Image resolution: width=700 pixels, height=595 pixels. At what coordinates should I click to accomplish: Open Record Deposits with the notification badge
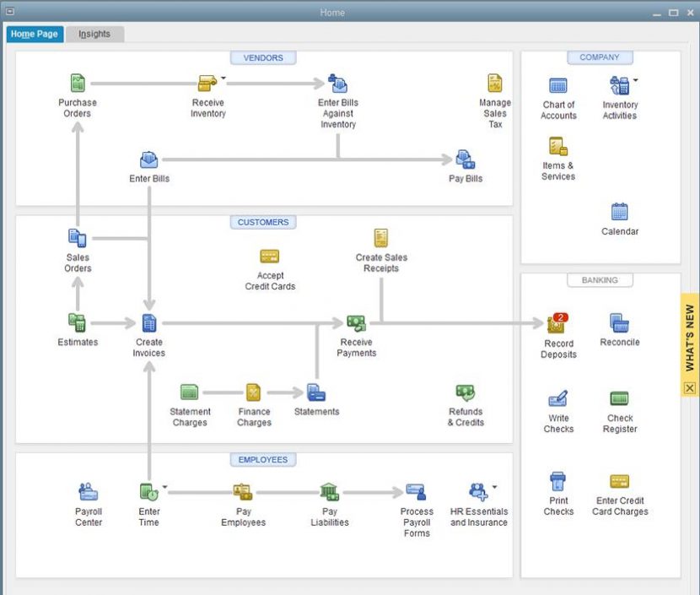[x=557, y=324]
